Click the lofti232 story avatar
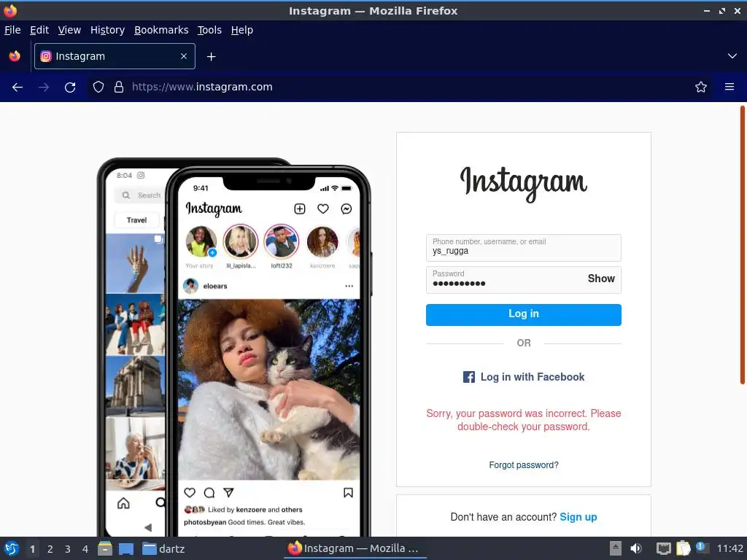This screenshot has width=747, height=560. (x=282, y=241)
